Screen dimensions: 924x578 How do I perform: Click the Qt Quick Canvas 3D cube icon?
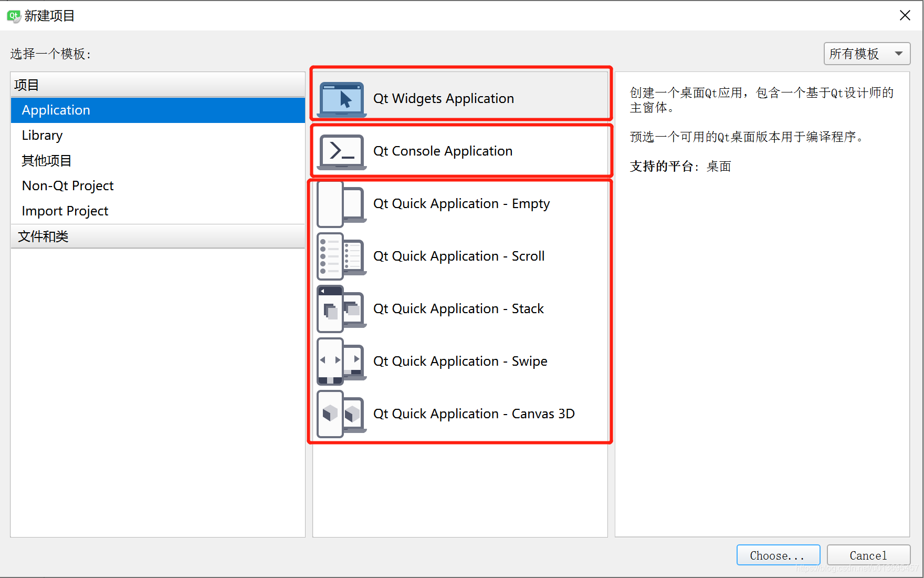point(342,414)
